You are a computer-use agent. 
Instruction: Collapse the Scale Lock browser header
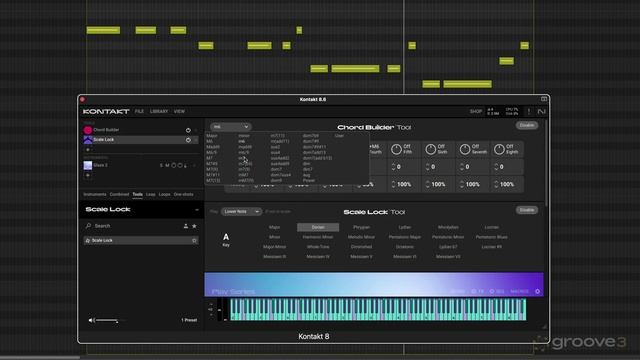pyautogui.click(x=197, y=210)
